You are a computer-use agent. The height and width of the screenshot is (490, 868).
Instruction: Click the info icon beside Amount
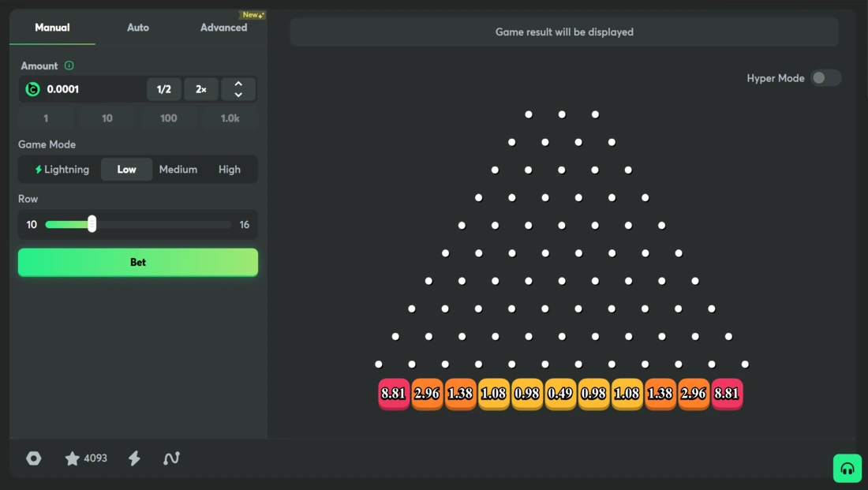pos(69,65)
